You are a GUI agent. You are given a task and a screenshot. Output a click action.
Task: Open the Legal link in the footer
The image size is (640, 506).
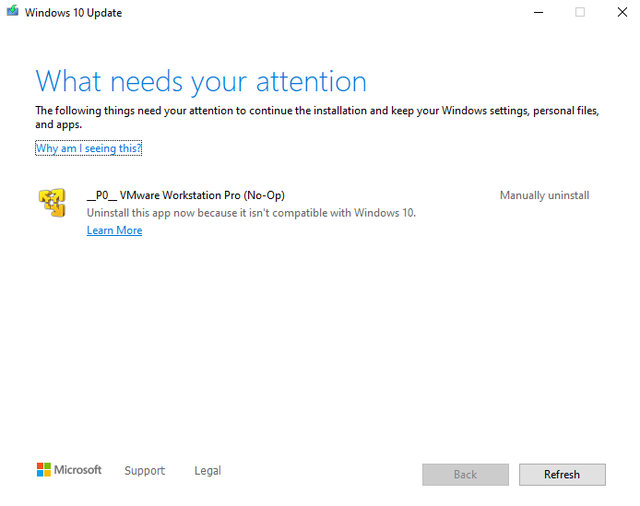(x=207, y=470)
